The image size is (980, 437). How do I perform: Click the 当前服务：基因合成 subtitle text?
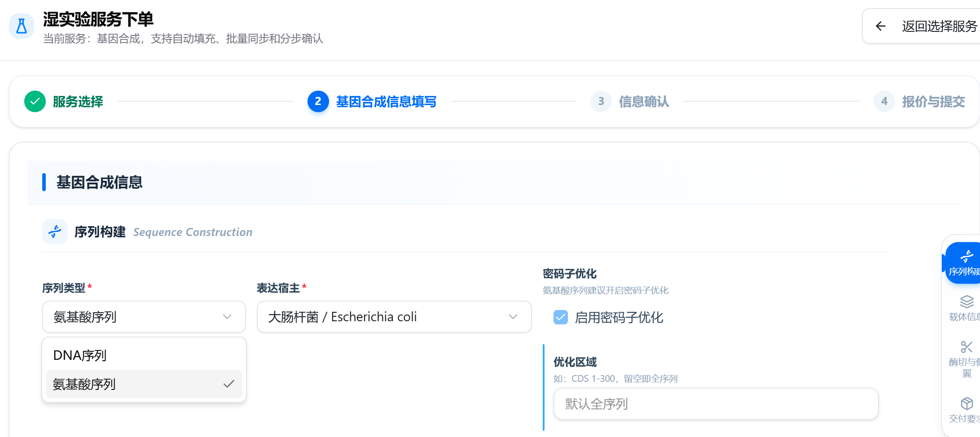(183, 39)
